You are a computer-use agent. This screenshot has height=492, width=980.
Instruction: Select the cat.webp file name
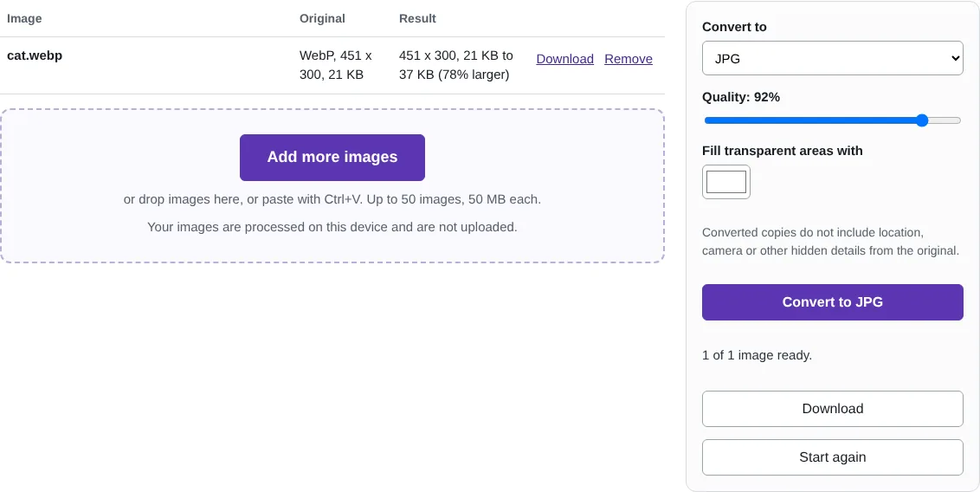coord(35,55)
